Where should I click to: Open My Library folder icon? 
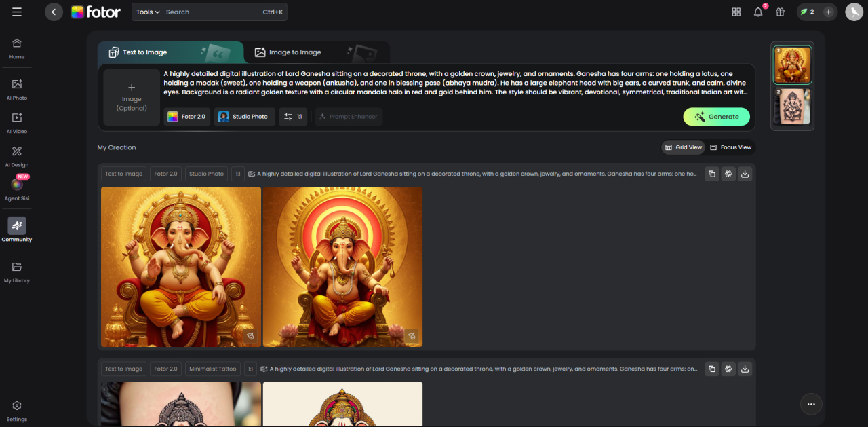coord(17,267)
